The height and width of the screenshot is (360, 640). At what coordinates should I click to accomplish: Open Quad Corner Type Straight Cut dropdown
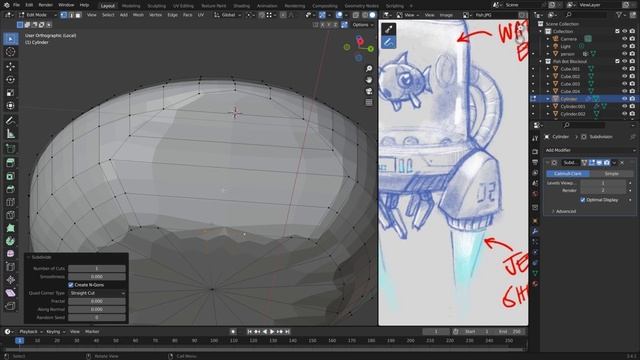[97, 293]
